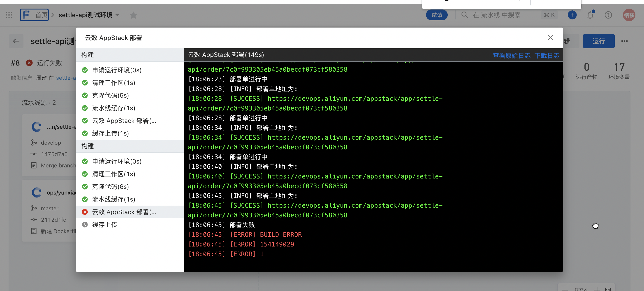
Task: Click 下载日志 link
Action: pos(547,55)
